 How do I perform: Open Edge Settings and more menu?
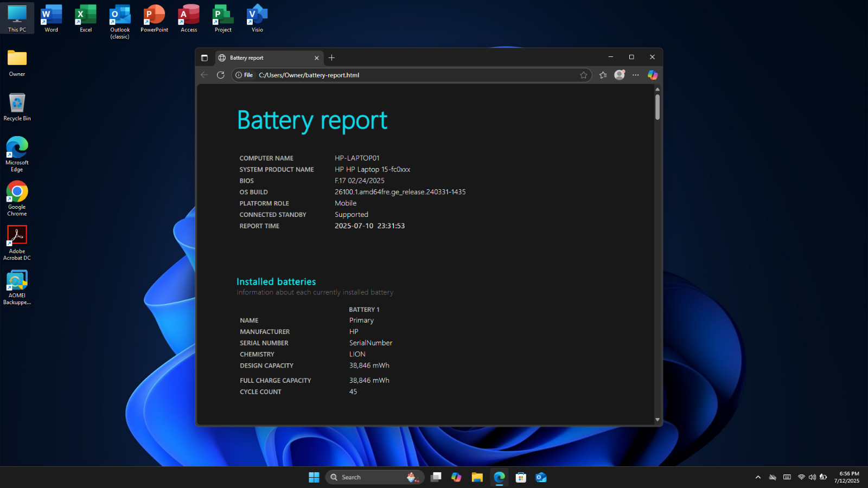tap(636, 75)
